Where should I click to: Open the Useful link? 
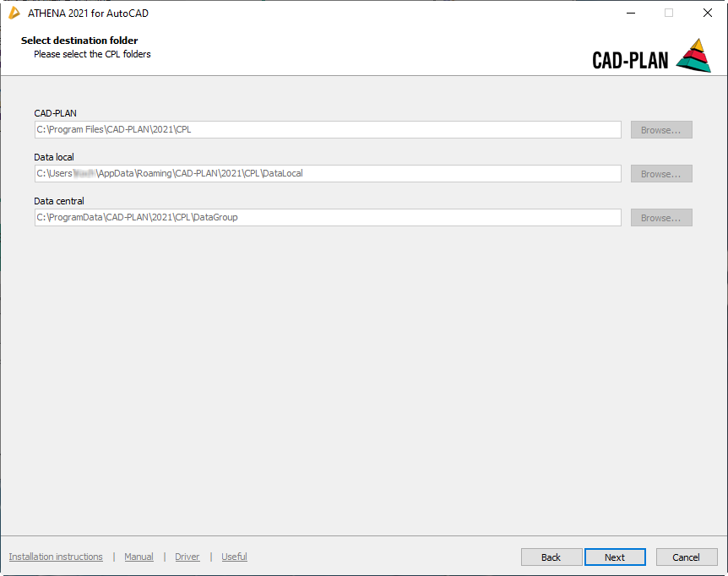[x=234, y=557]
